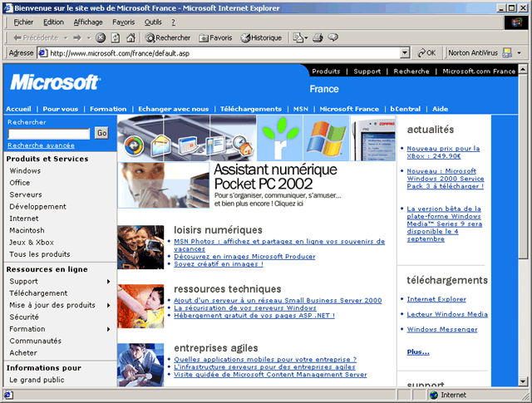
Task: Click the ressources techniques photo thumbnail
Action: pos(140,307)
